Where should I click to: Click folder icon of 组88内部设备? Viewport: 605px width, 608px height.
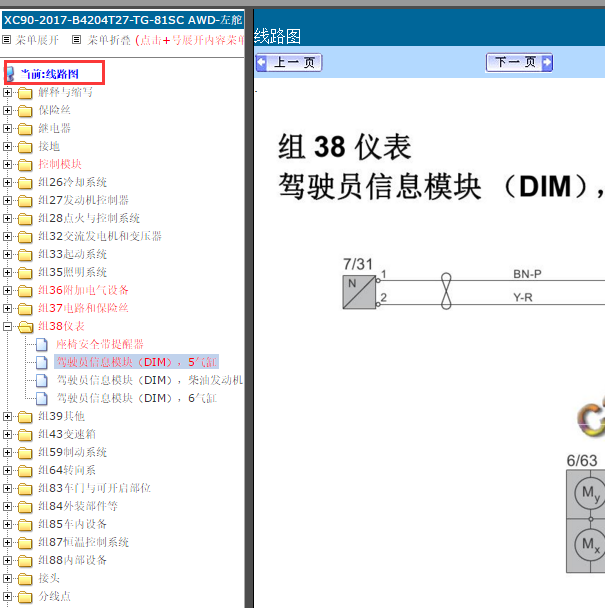pyautogui.click(x=25, y=561)
